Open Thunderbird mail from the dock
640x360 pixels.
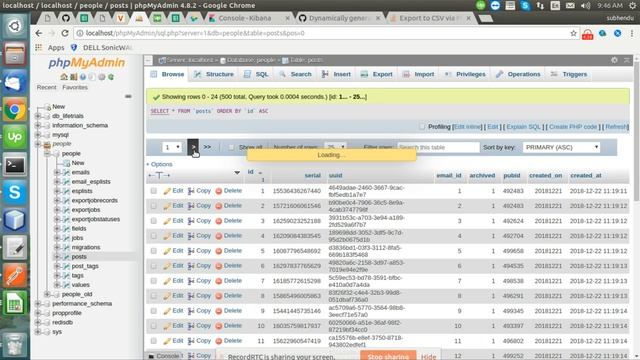click(x=15, y=82)
